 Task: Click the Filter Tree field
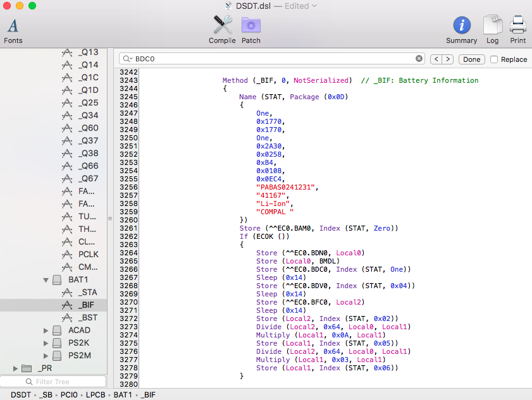click(53, 382)
